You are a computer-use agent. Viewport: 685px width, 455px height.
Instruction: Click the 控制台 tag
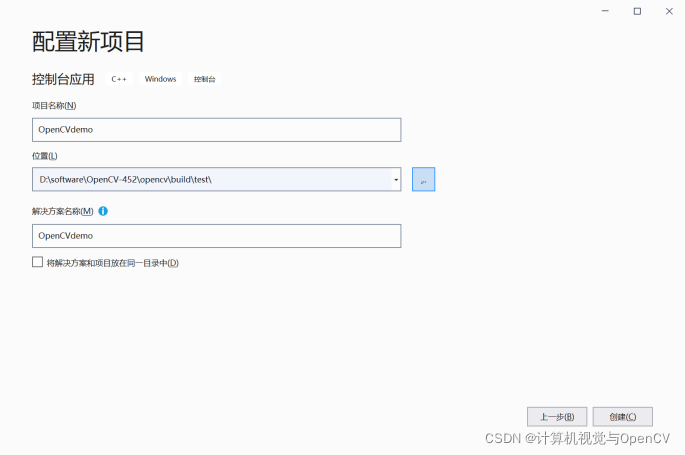(x=204, y=79)
